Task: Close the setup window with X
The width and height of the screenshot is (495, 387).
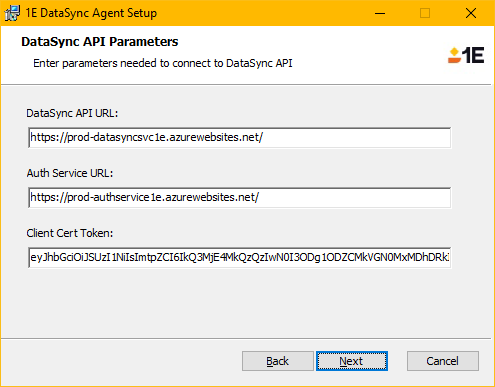Action: tap(471, 13)
